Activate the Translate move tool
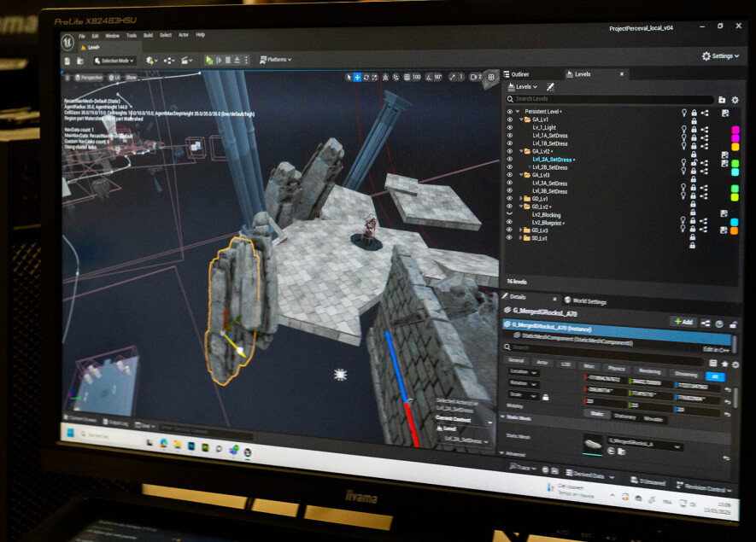This screenshot has width=756, height=542. click(357, 77)
